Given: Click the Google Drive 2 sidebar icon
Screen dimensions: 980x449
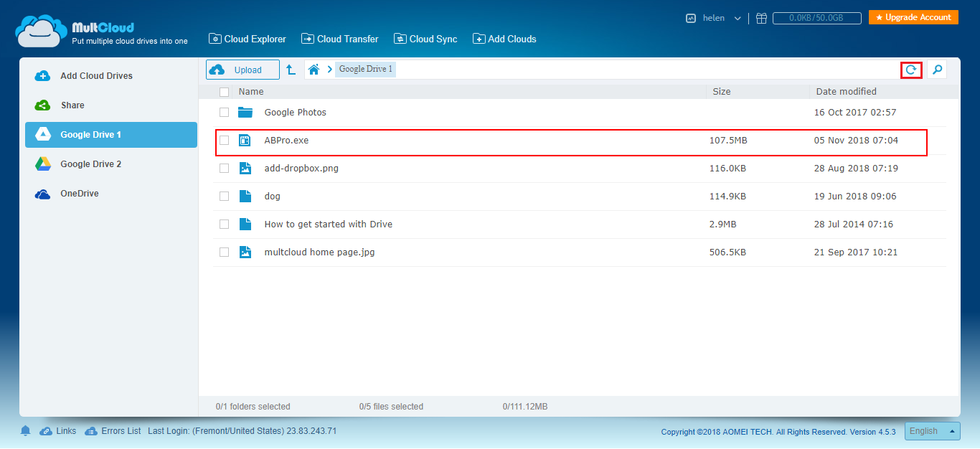Looking at the screenshot, I should click(x=43, y=164).
